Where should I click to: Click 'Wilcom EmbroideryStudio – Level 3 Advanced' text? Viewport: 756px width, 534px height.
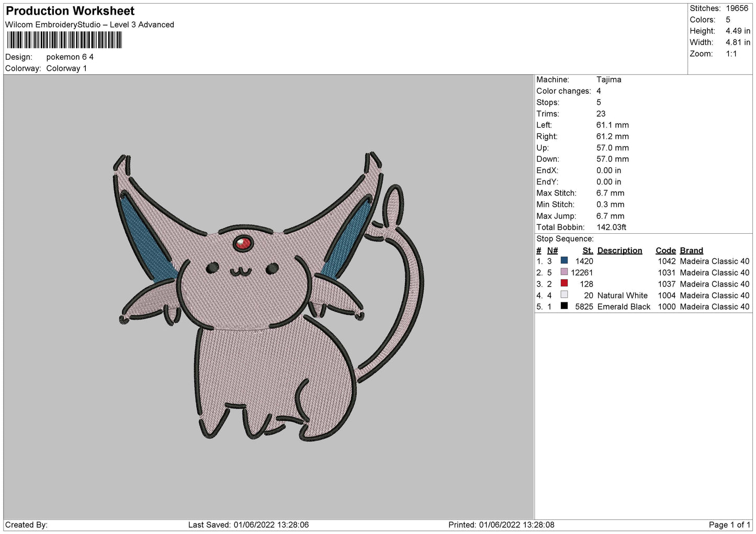tap(89, 25)
